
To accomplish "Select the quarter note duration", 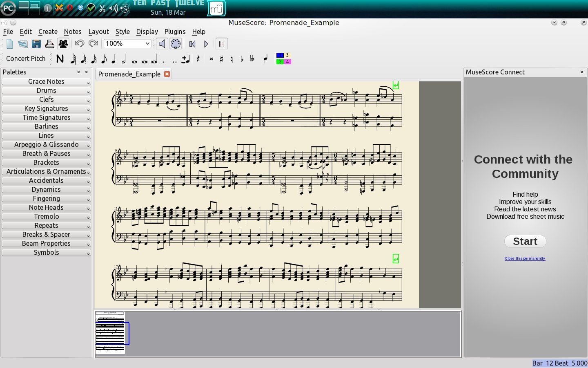I will [x=114, y=59].
